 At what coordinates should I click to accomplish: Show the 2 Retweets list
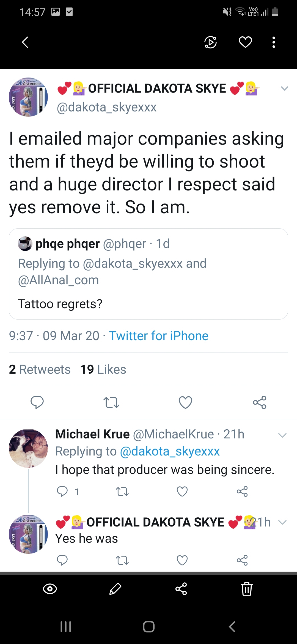point(40,369)
